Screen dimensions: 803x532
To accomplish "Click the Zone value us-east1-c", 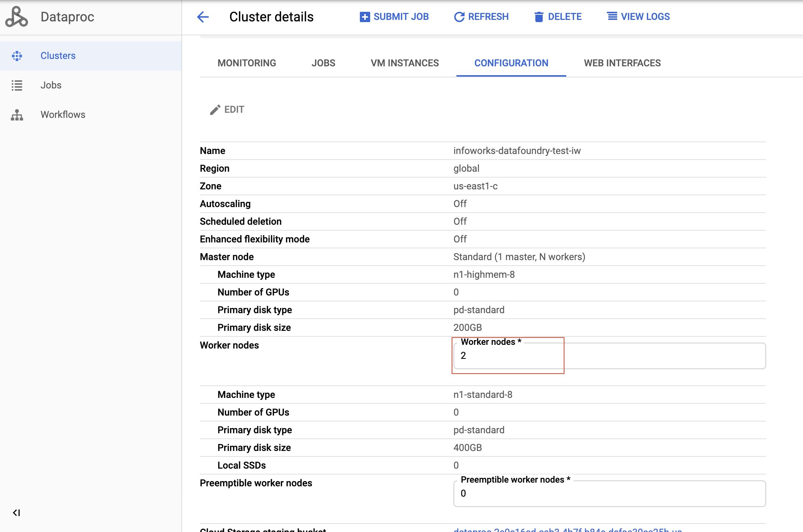I will (475, 186).
